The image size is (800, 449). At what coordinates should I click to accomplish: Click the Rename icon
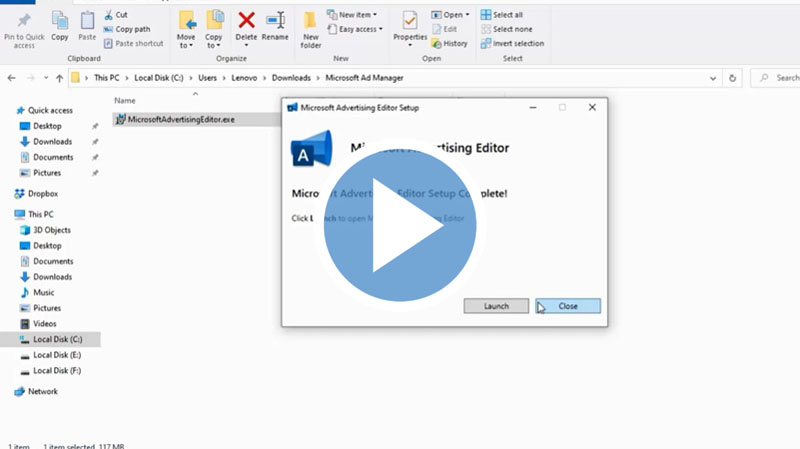tap(276, 21)
